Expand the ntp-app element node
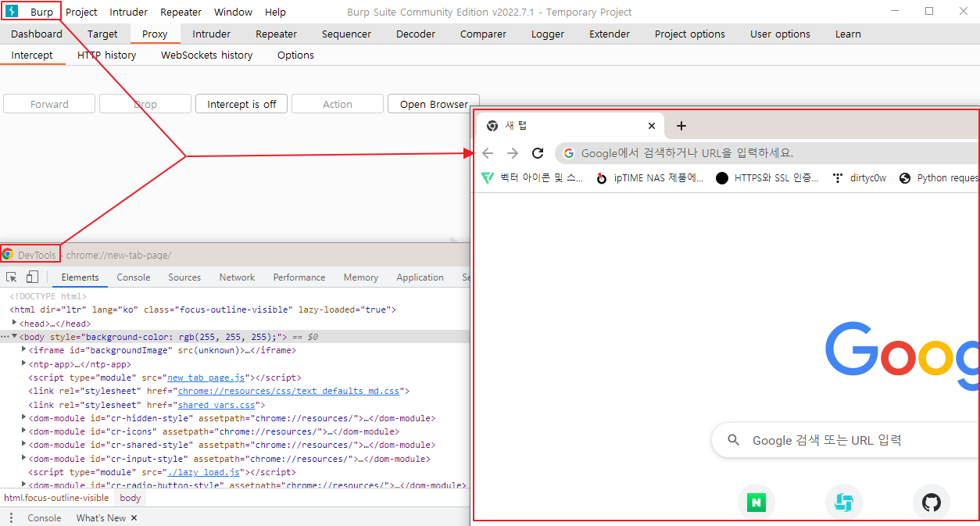 [23, 363]
